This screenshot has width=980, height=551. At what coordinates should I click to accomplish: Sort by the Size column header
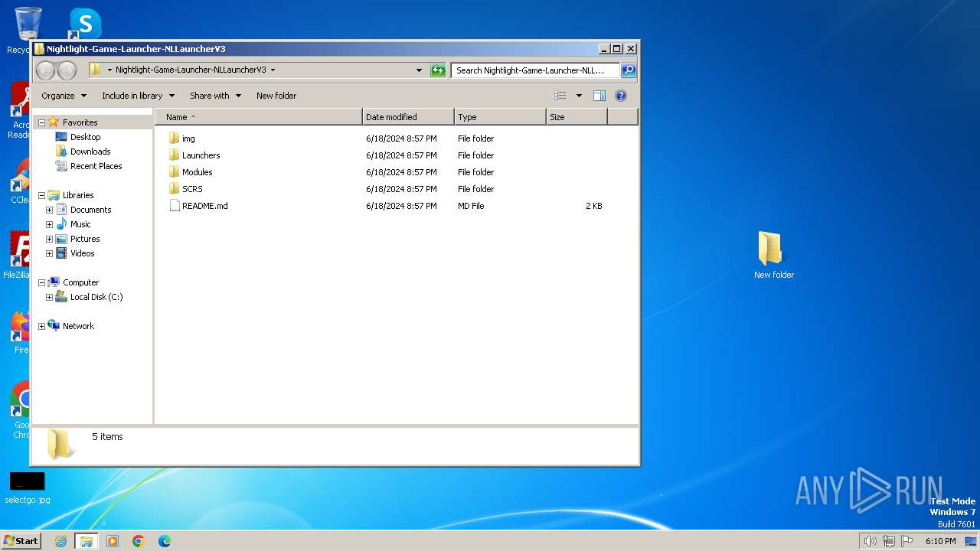click(x=577, y=117)
